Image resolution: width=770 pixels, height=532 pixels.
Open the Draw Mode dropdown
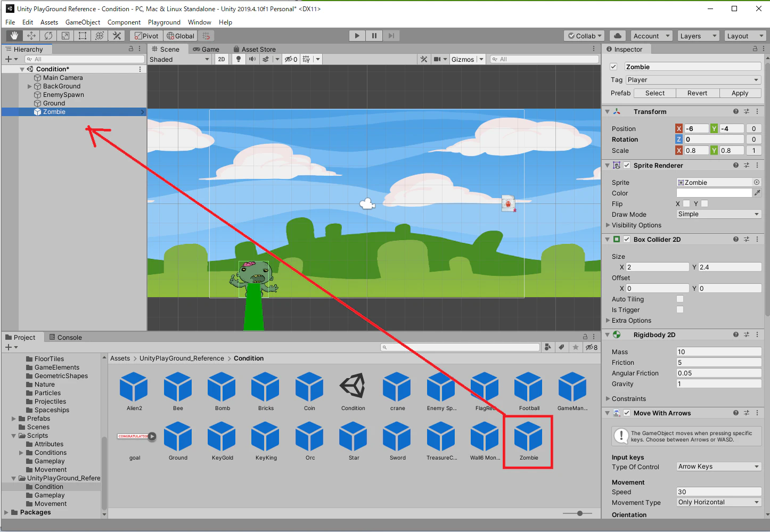click(718, 214)
